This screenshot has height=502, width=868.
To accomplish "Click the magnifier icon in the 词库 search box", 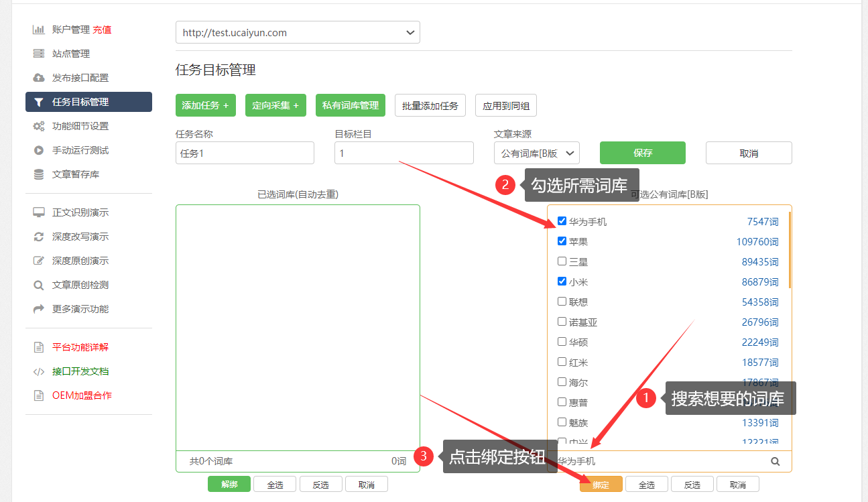I will coord(776,461).
